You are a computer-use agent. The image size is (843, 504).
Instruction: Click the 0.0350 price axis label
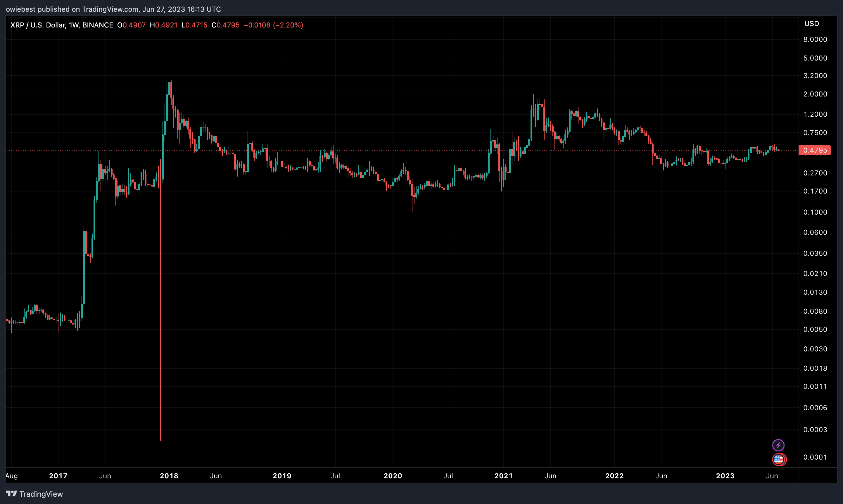(815, 253)
